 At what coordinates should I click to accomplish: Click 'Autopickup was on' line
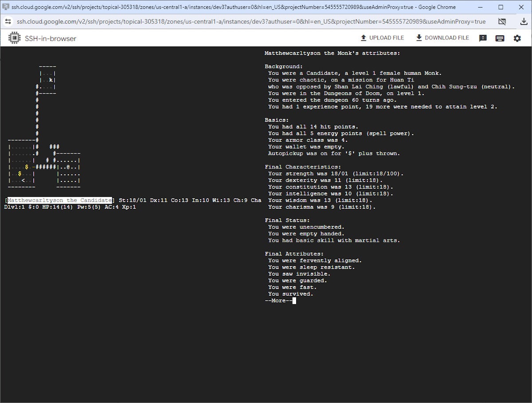point(334,153)
